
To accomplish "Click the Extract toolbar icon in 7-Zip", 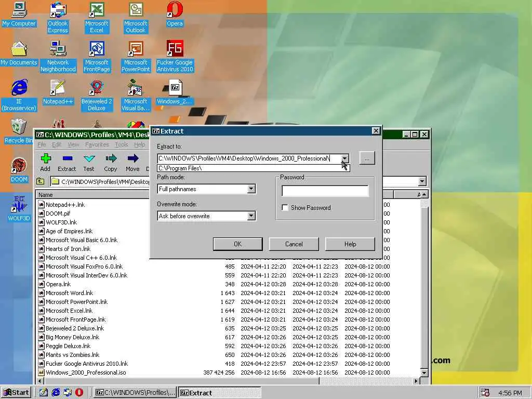I will [x=67, y=162].
